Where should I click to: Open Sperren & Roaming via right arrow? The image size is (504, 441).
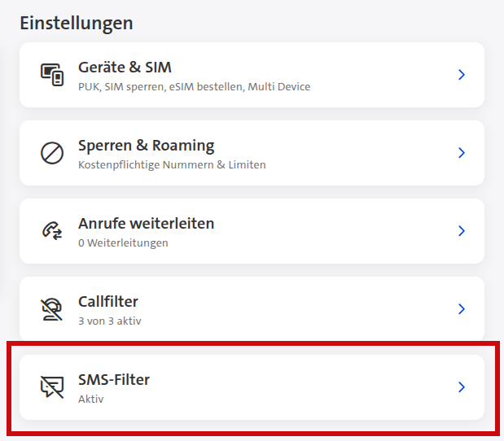[461, 153]
